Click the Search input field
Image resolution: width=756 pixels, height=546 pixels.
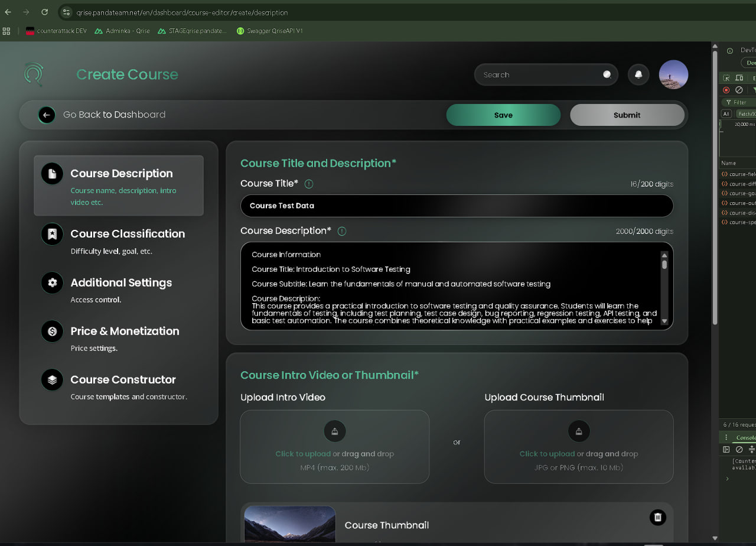(546, 74)
